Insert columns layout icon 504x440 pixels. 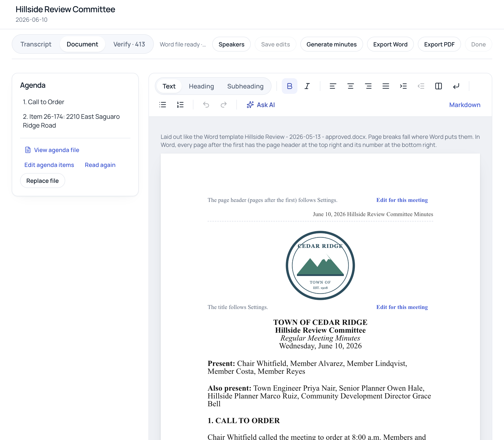coord(439,86)
